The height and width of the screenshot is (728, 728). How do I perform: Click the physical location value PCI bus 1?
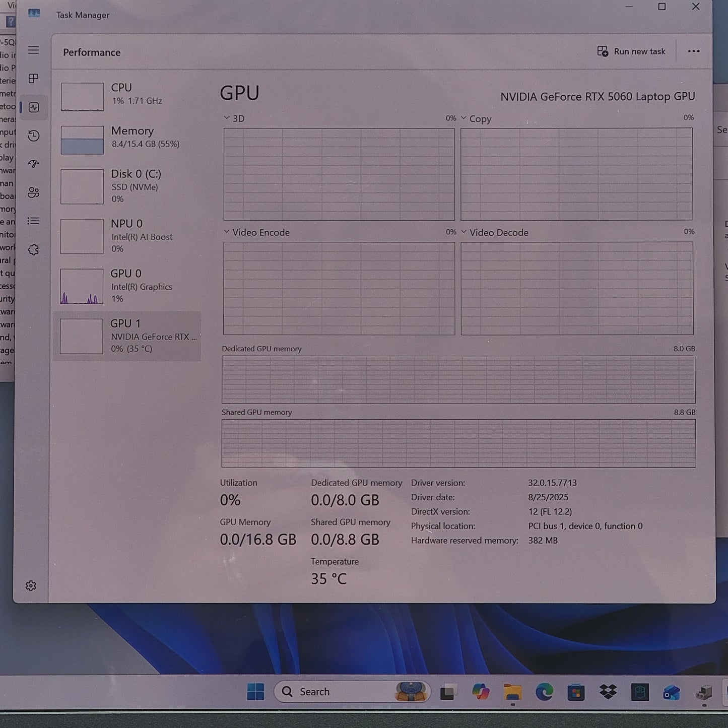point(585,526)
